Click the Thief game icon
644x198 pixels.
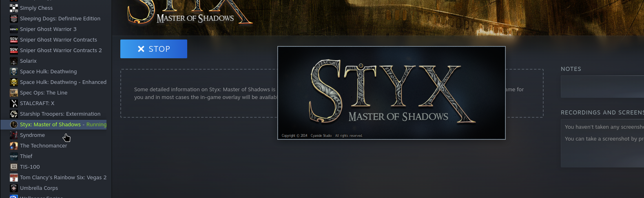pyautogui.click(x=14, y=156)
